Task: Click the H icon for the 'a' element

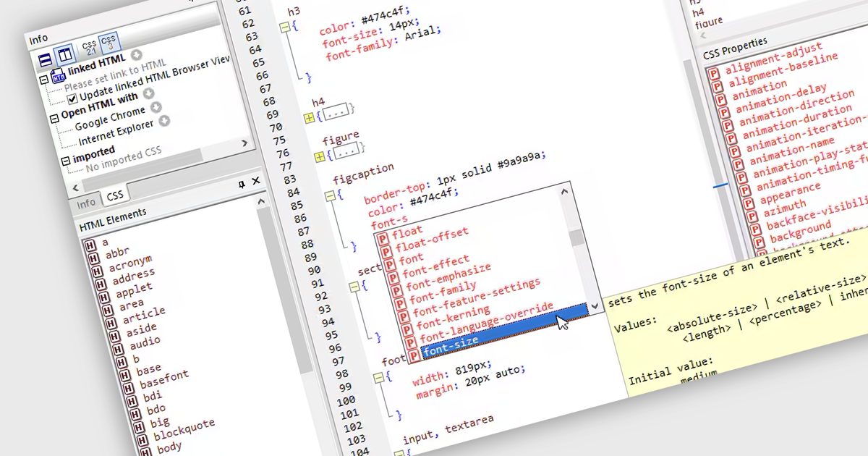Action: (91, 246)
